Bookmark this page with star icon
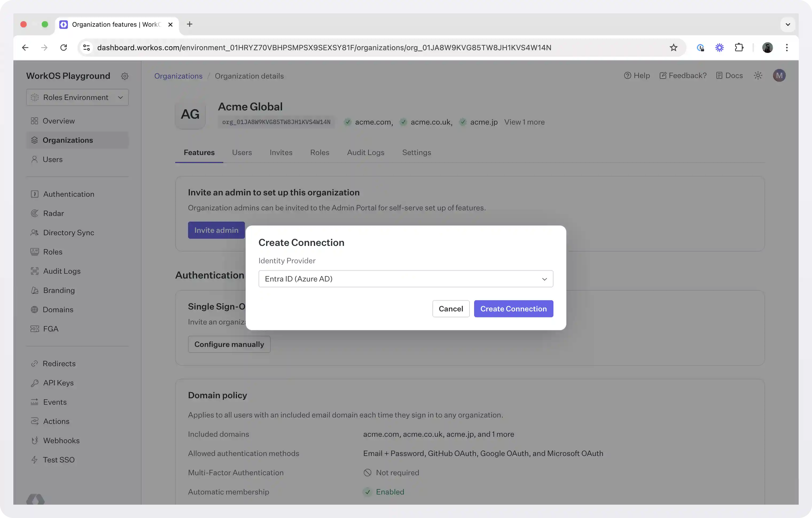Image resolution: width=812 pixels, height=518 pixels. click(673, 48)
